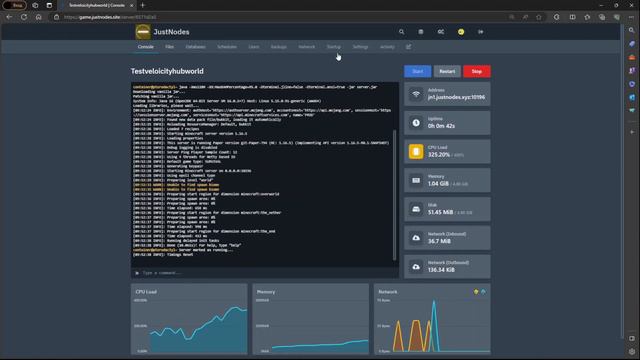Screen dimensions: 640x360
Task: Switch to the Files tab
Action: click(169, 47)
